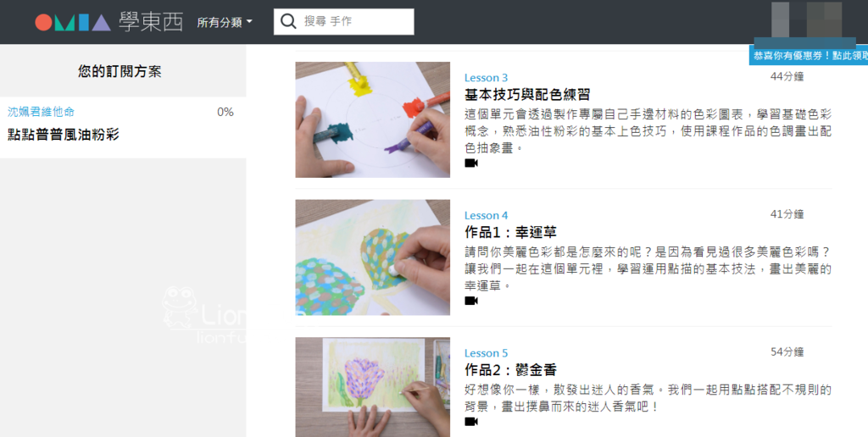Click the Lesson 3 video camera icon

coord(471,163)
